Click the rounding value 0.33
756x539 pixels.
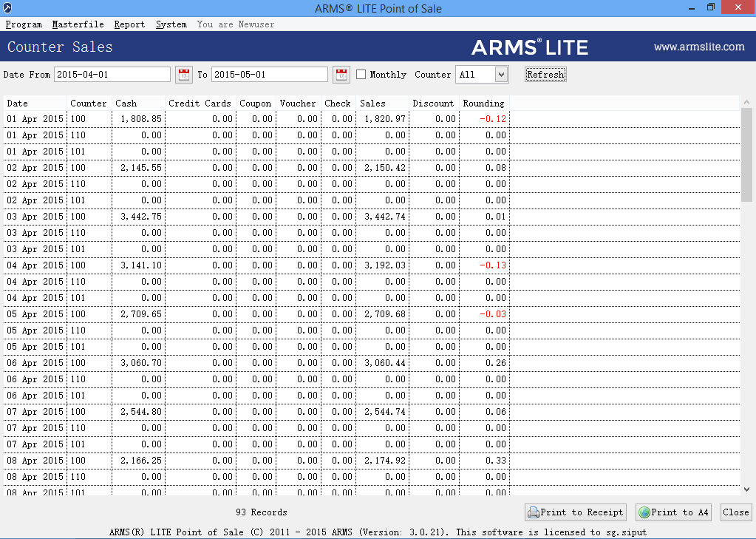pos(496,461)
